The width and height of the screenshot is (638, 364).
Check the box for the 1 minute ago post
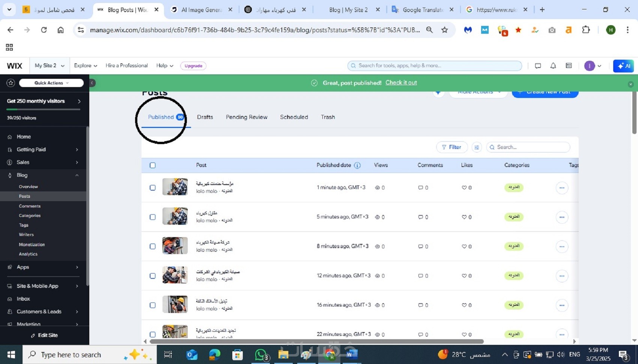coord(153,188)
